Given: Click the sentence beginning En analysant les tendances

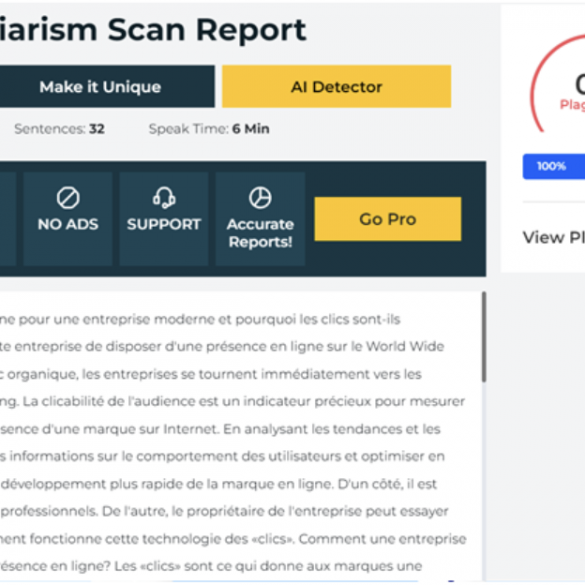Looking at the screenshot, I should tap(332, 429).
